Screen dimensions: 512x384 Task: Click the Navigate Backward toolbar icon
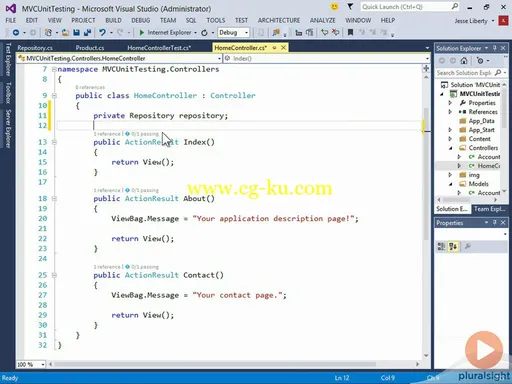[16, 32]
